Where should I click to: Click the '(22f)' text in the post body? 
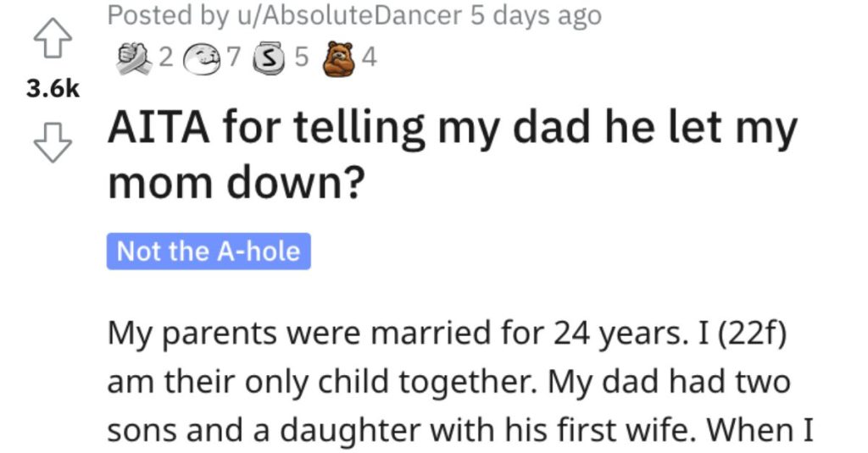point(752,334)
